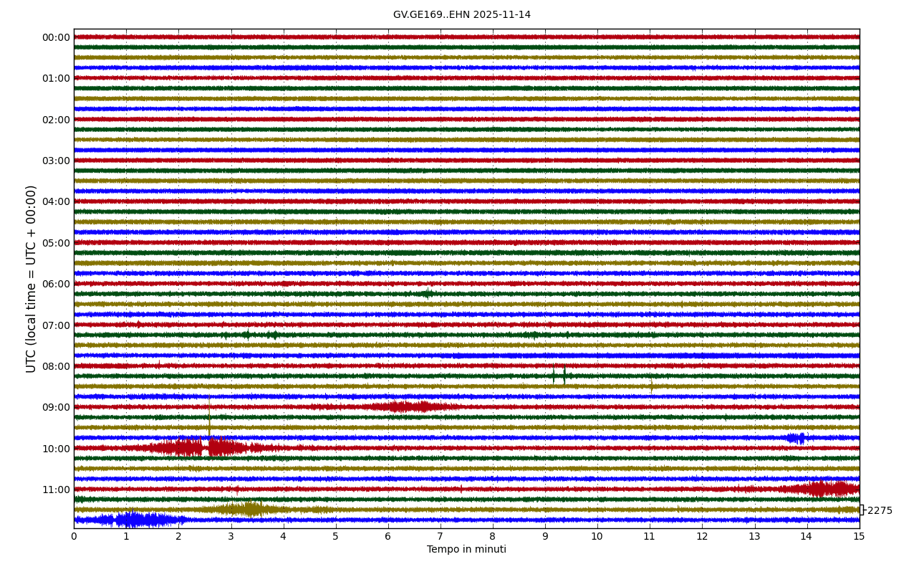Select the 09:00 time tick label
924x587 pixels.
coord(56,407)
